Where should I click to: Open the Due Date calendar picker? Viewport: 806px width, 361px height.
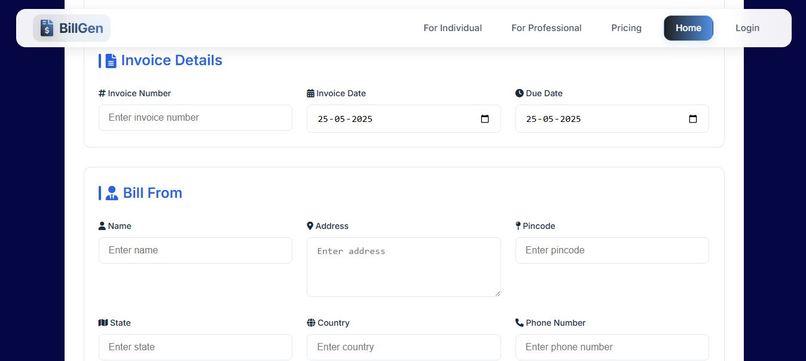(693, 119)
